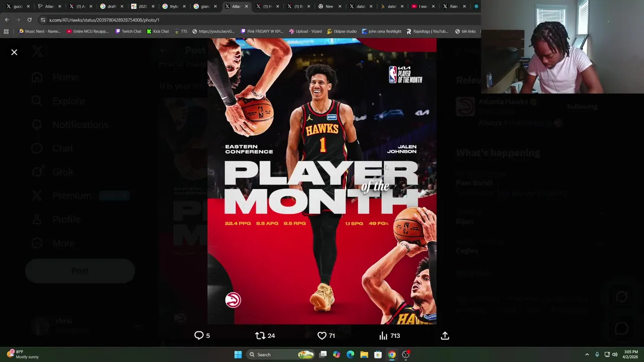Screen dimensions: 644x362
Task: Launch Copilot from the taskbar
Action: [x=337, y=354]
